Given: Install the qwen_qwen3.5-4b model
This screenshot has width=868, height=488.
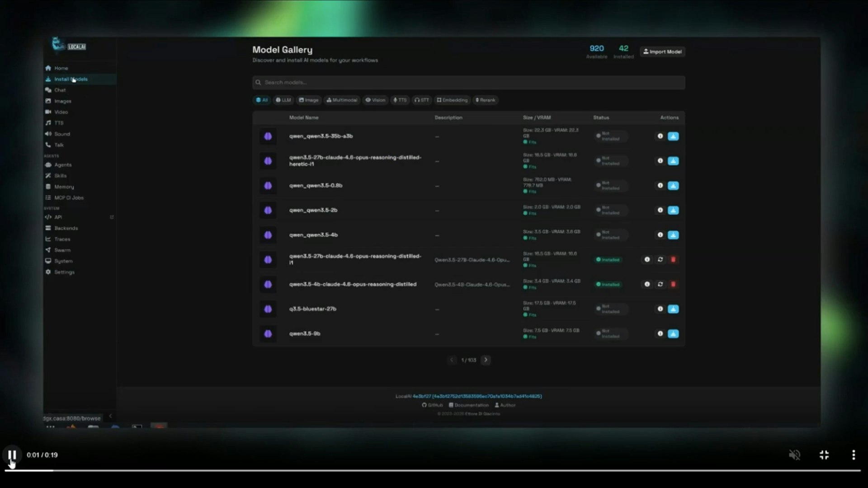Looking at the screenshot, I should pos(673,235).
